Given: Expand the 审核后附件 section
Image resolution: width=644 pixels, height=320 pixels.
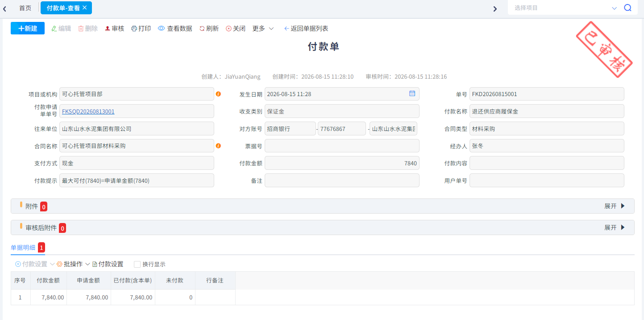Looking at the screenshot, I should 615,227.
